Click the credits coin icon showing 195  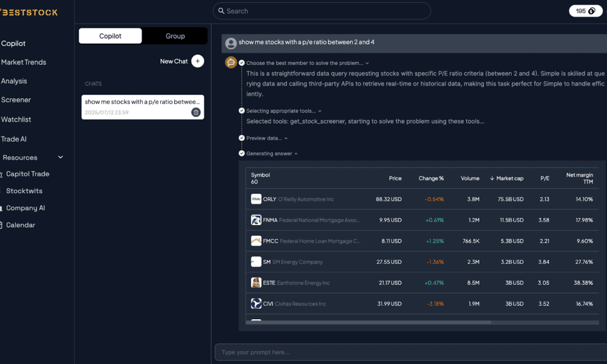[x=591, y=11]
